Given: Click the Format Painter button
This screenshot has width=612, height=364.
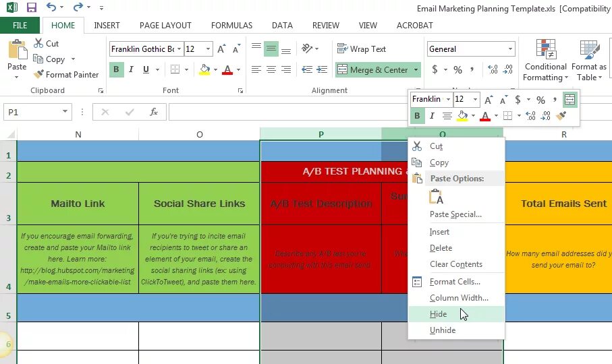Looking at the screenshot, I should (x=66, y=74).
